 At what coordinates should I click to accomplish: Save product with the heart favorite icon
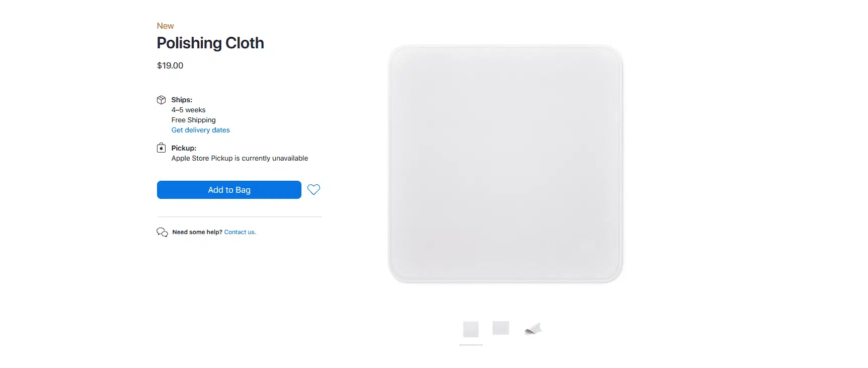[313, 190]
